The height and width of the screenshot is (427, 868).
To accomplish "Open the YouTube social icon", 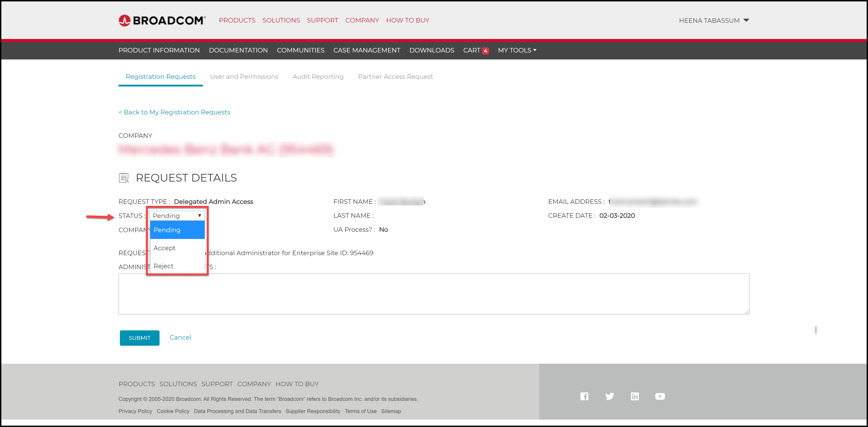I will 660,396.
